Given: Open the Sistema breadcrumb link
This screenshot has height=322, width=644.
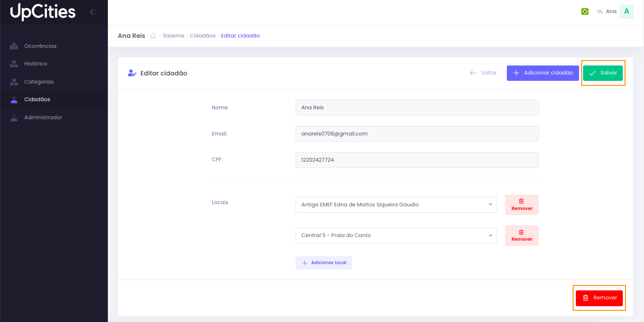Looking at the screenshot, I should pos(173,36).
